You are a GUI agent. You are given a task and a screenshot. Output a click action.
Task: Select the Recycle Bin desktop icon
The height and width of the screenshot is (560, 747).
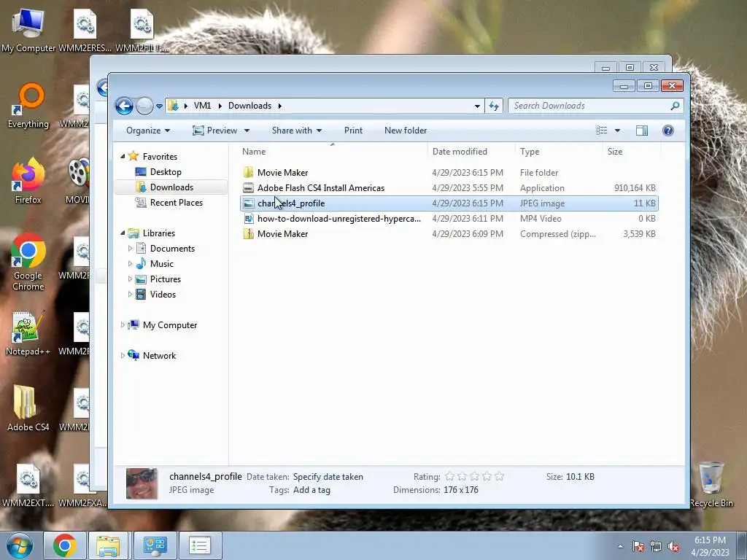click(711, 484)
